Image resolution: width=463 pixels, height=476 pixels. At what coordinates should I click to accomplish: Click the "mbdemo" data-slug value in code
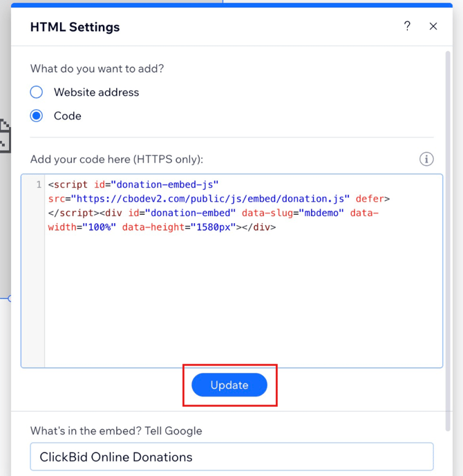click(319, 213)
